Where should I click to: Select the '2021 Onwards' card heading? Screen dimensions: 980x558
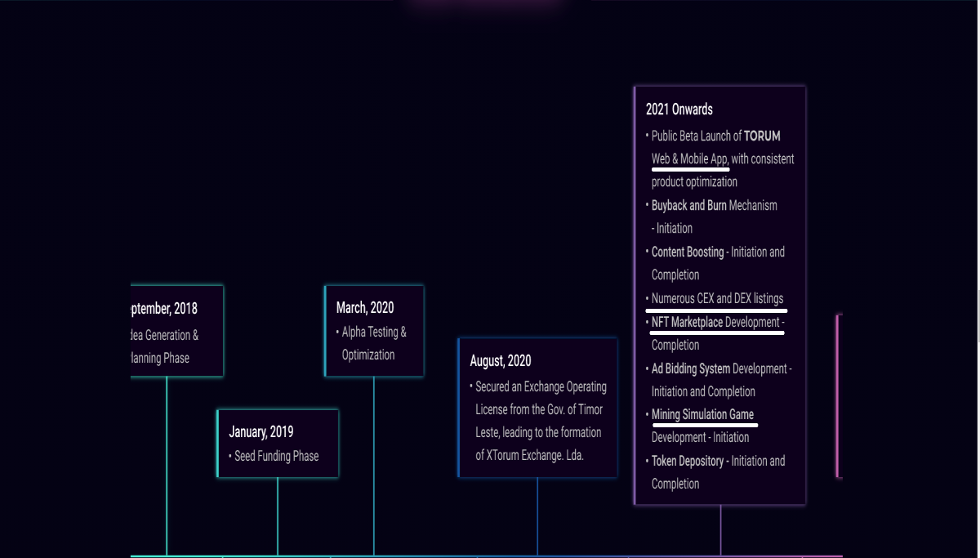[679, 109]
